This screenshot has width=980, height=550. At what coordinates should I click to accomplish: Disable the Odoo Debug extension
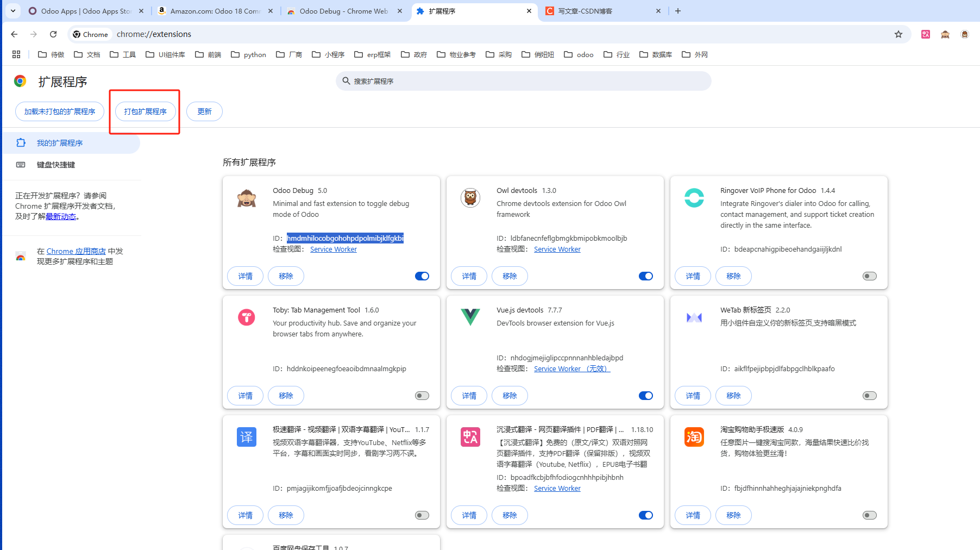click(422, 276)
